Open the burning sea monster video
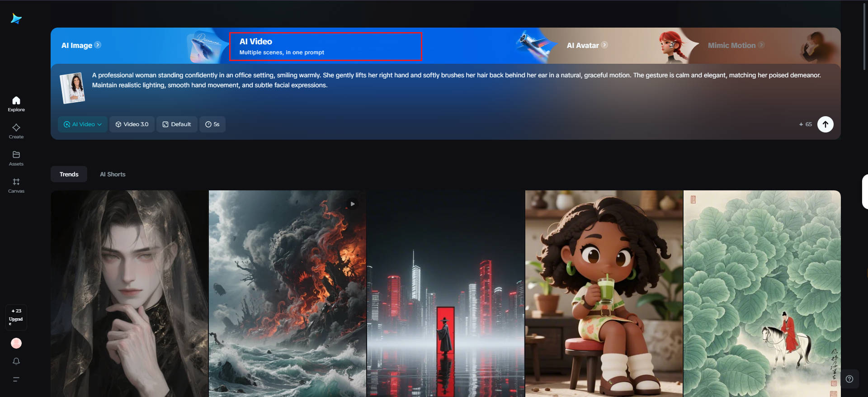Image resolution: width=868 pixels, height=397 pixels. [x=288, y=293]
